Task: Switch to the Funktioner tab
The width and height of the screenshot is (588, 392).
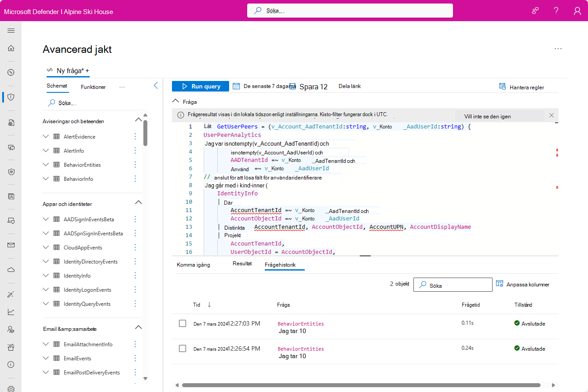Action: tap(93, 87)
